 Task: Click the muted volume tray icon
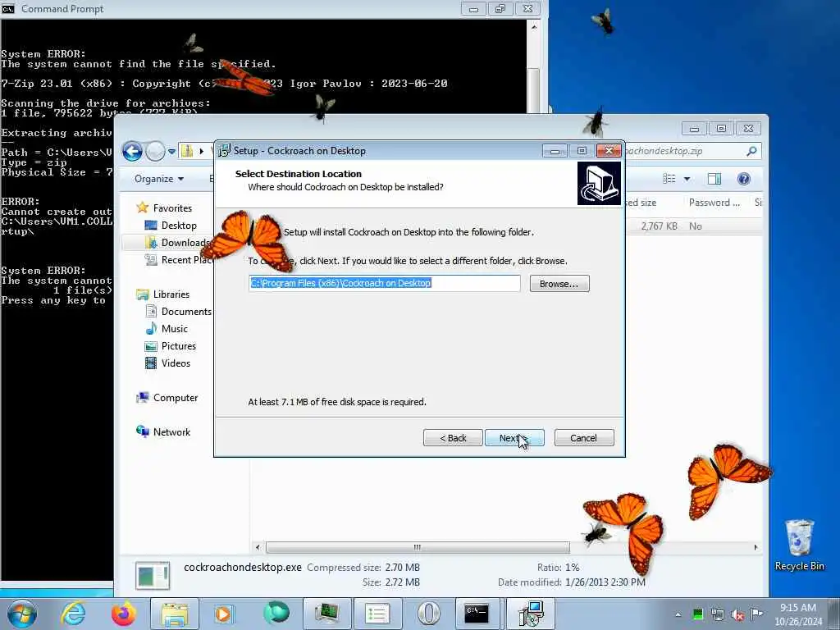coord(737,614)
